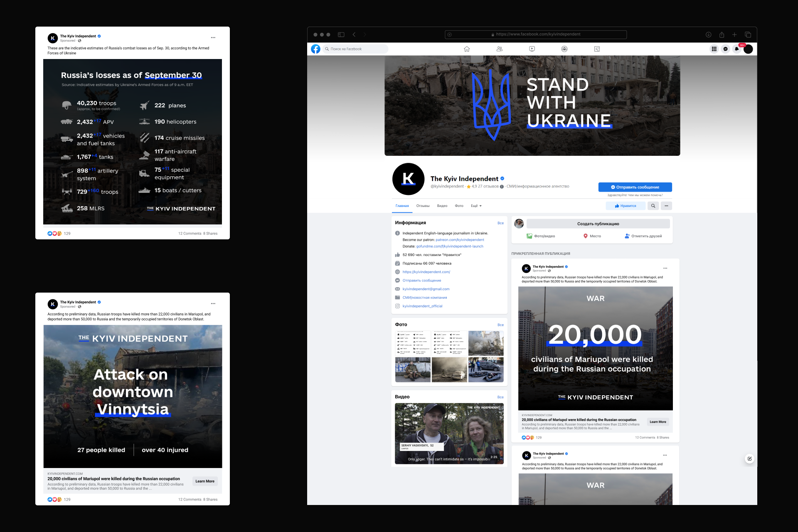
Task: Go back with the browser back arrow
Action: coord(354,34)
